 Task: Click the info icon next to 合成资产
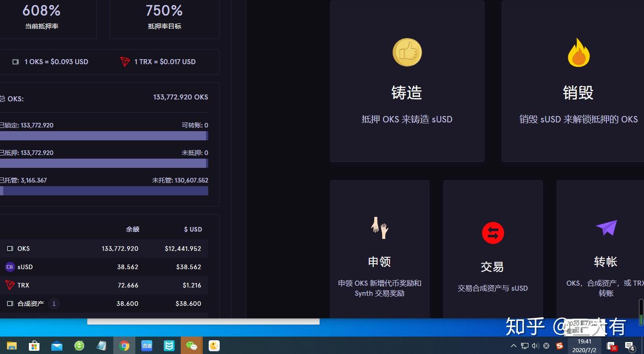coord(54,304)
